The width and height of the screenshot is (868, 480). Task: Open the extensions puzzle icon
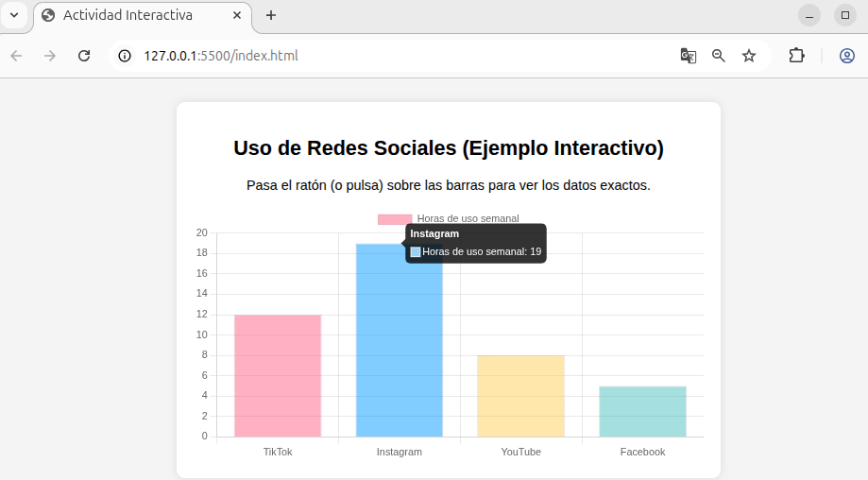coord(796,56)
